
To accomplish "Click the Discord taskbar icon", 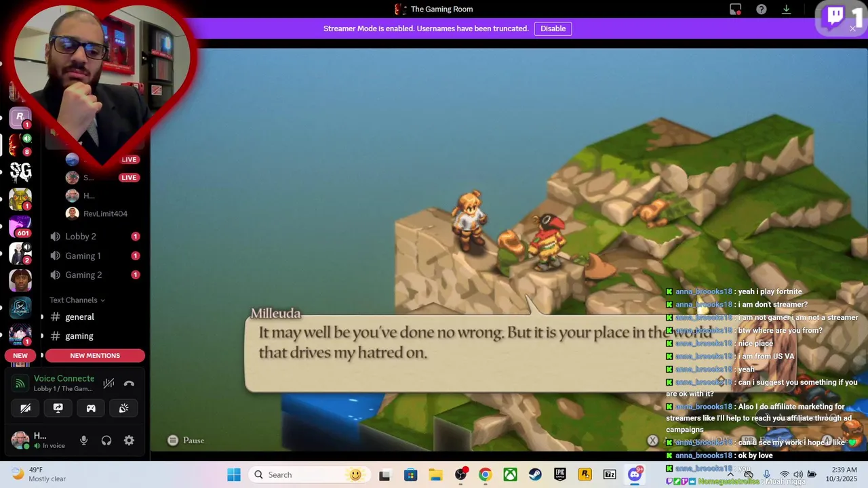I will coord(635,474).
